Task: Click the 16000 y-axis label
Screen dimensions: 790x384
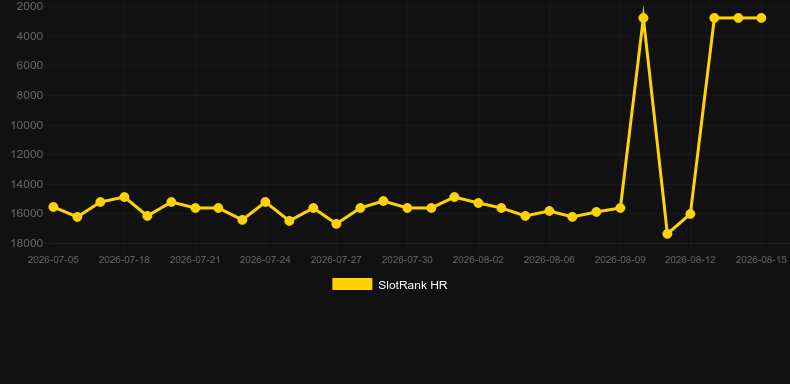Action: click(x=27, y=214)
